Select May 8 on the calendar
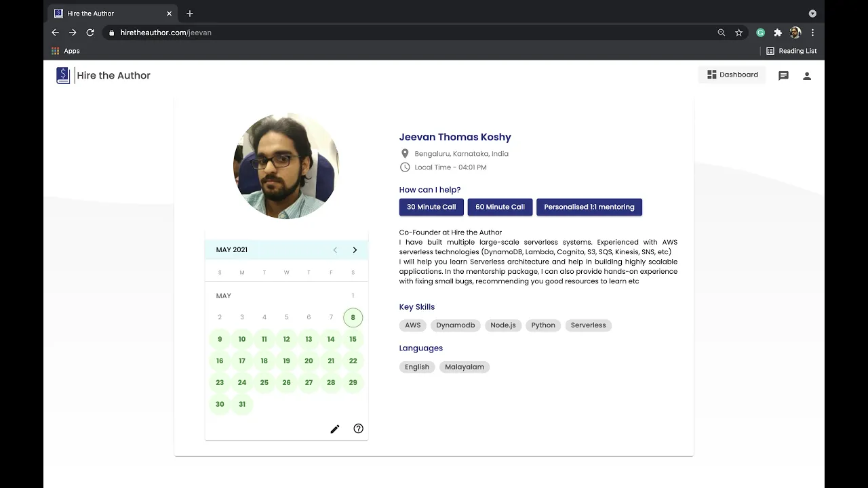Image resolution: width=868 pixels, height=488 pixels. [353, 317]
